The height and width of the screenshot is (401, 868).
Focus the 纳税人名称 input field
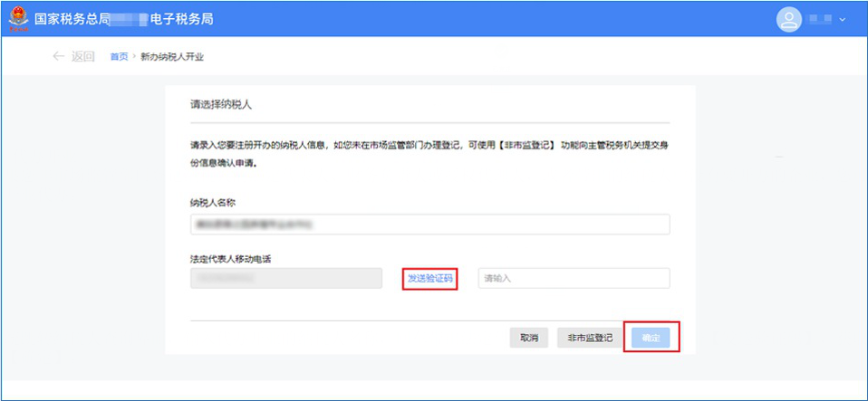point(429,224)
